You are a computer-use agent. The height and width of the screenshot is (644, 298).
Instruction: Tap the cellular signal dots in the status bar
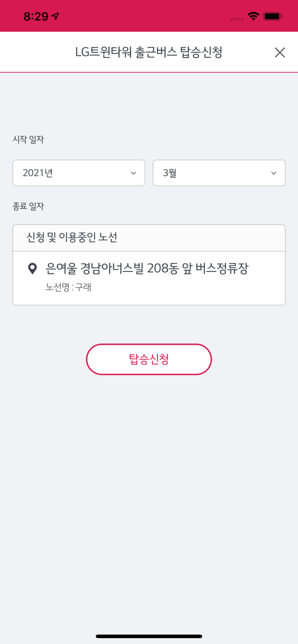[236, 18]
